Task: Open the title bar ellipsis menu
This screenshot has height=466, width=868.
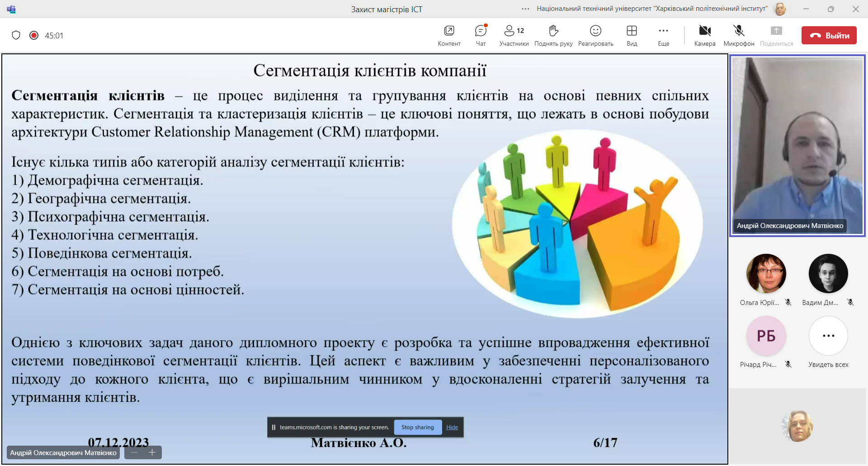Action: coord(525,9)
